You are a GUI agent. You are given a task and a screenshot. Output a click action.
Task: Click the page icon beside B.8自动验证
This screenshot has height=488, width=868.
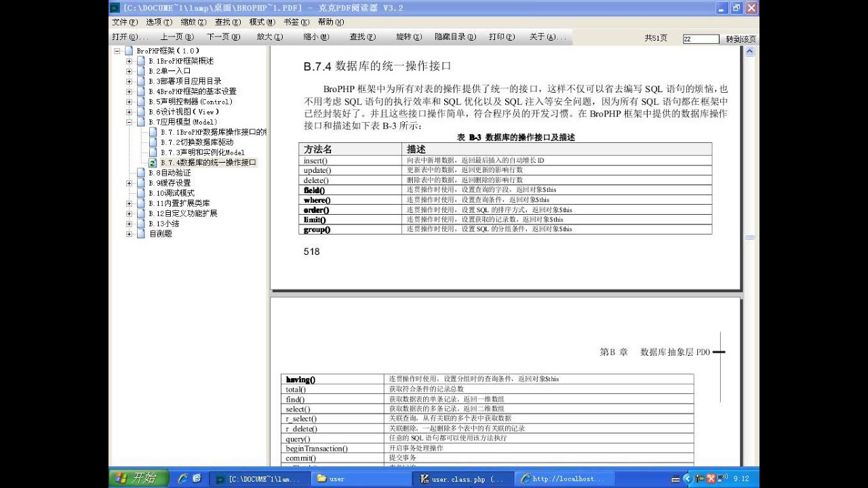[140, 173]
